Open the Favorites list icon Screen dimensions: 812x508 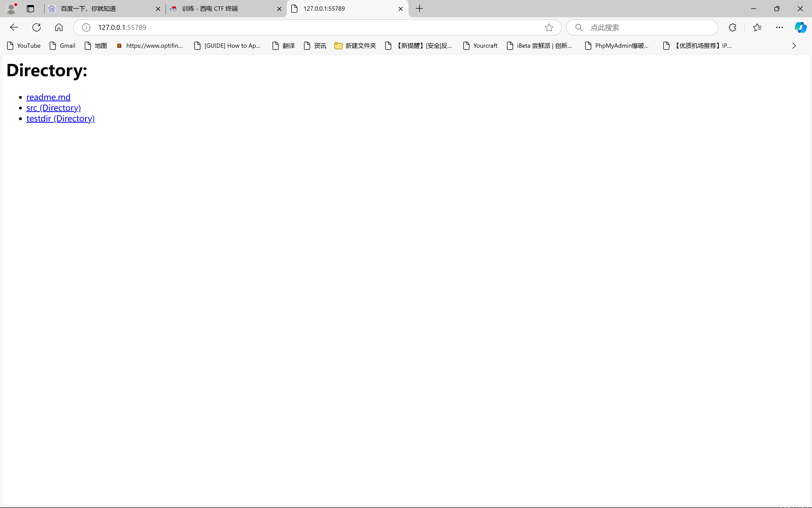pos(757,27)
